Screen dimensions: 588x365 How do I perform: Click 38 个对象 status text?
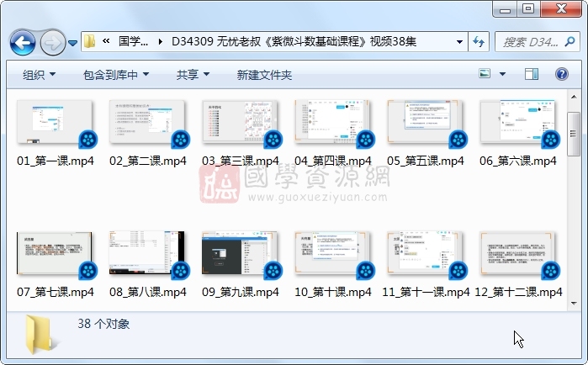[103, 324]
